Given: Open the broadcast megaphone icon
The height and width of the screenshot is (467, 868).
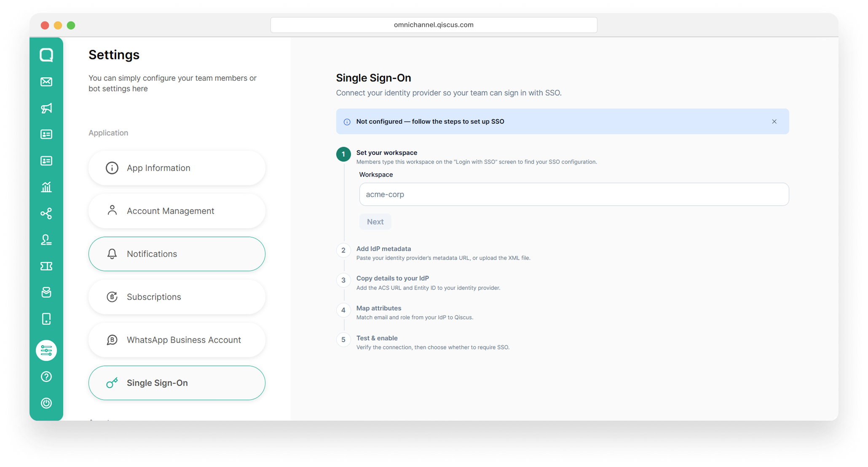Looking at the screenshot, I should [x=46, y=108].
